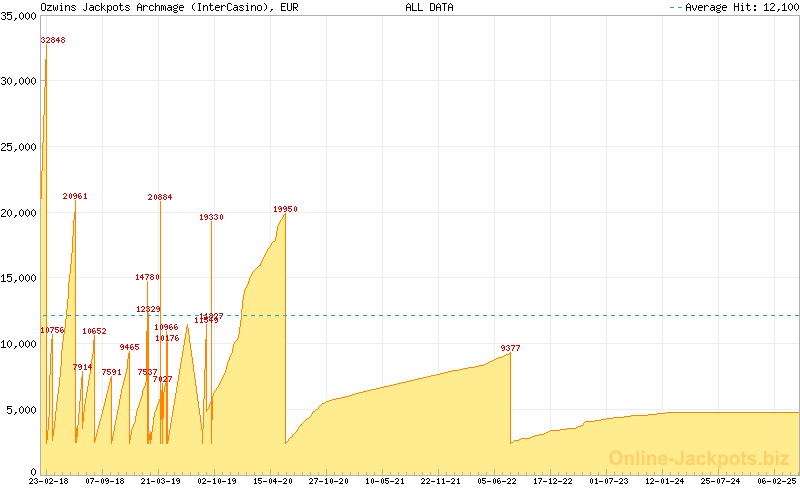Select the 19950 peak label

coord(285,209)
